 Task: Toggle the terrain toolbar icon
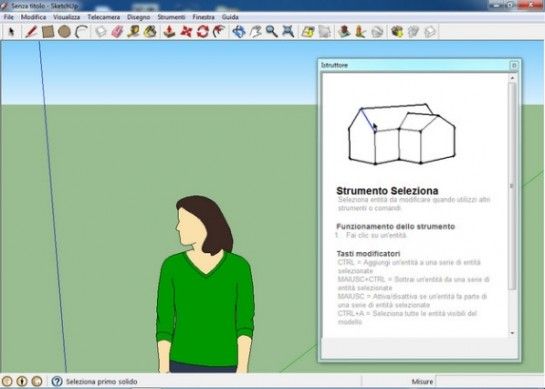[324, 32]
